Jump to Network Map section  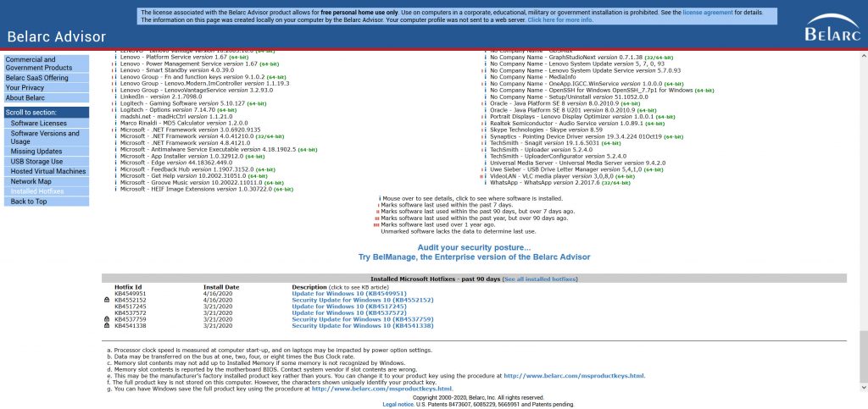point(46,181)
